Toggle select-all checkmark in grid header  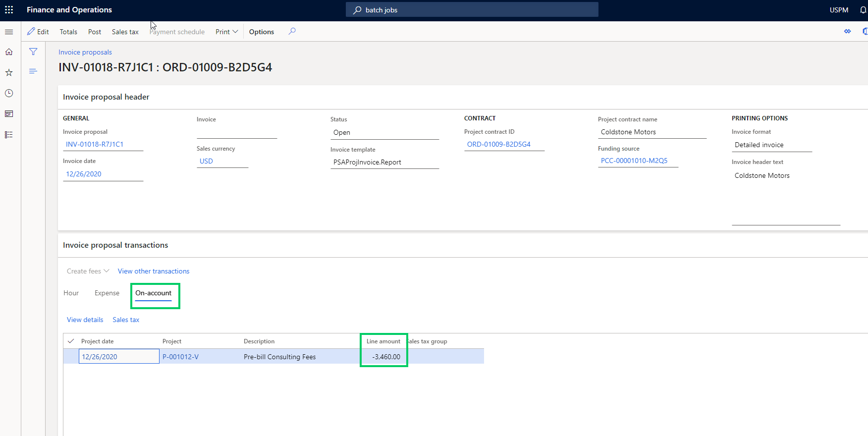tap(71, 341)
